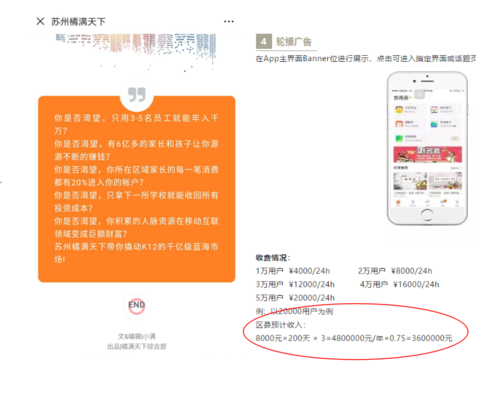
Task: Close the 苏州橘满天下 article page
Action: click(40, 22)
